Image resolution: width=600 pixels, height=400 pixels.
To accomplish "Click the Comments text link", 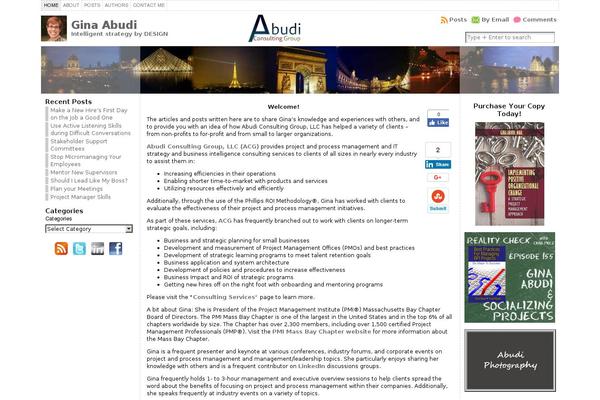I will (540, 20).
